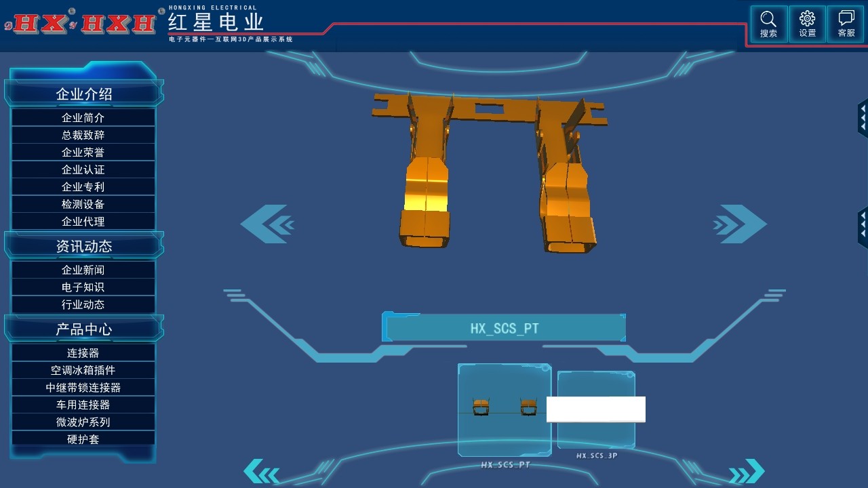Choose 连接器 product category

click(83, 353)
